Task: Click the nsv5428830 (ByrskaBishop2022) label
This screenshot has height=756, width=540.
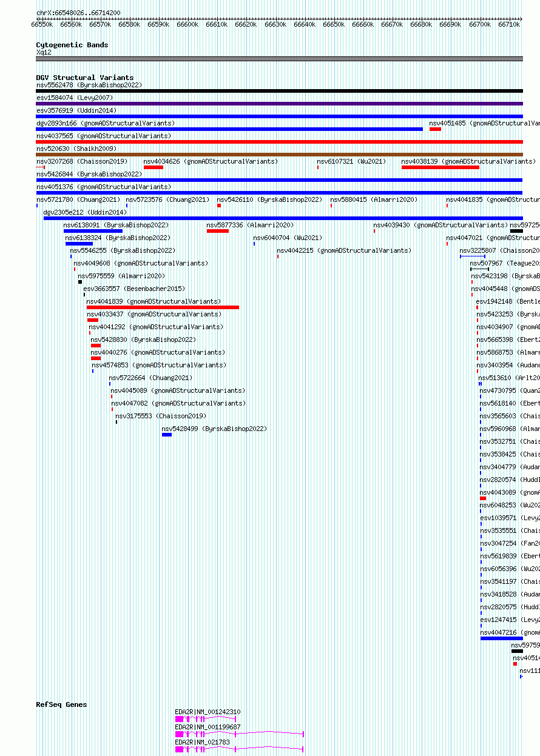Action: click(x=143, y=340)
